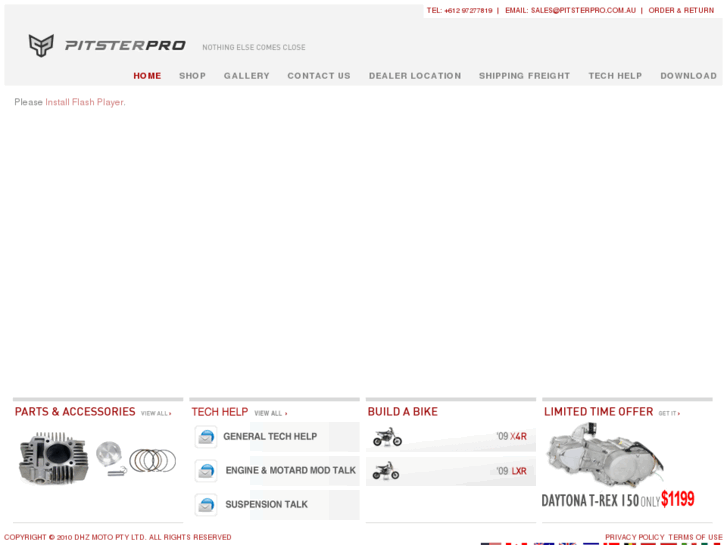The height and width of the screenshot is (545, 727).
Task: Open the CONTACT US page
Action: pos(319,76)
